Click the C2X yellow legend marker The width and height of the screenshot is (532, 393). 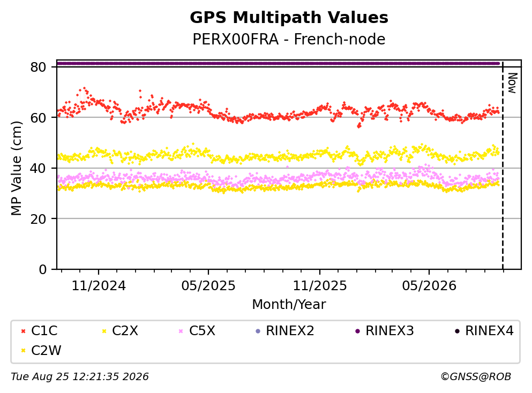(x=104, y=331)
